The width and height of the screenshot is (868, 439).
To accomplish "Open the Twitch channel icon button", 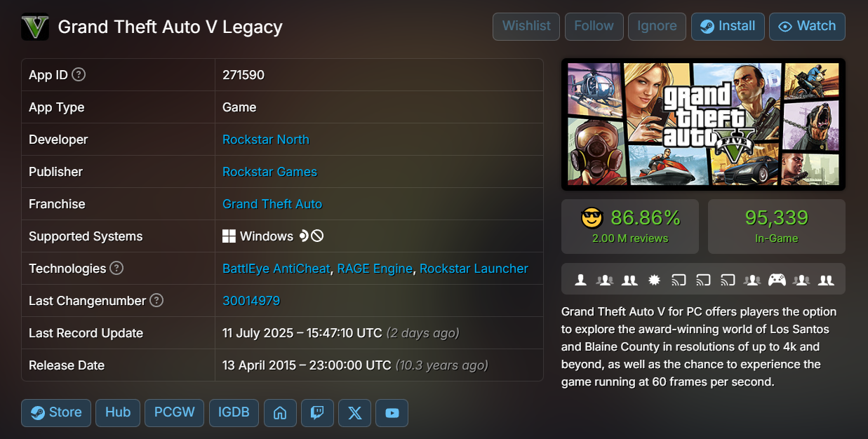I will click(317, 413).
